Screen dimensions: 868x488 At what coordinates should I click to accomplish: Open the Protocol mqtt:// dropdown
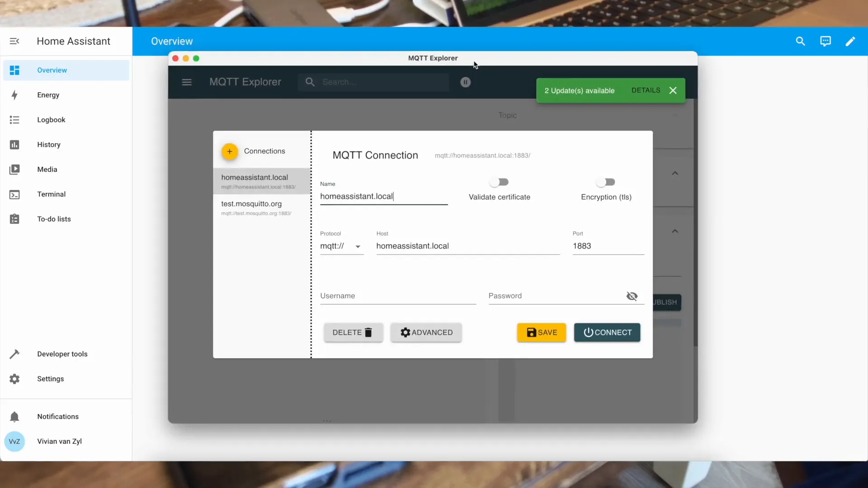pyautogui.click(x=342, y=246)
